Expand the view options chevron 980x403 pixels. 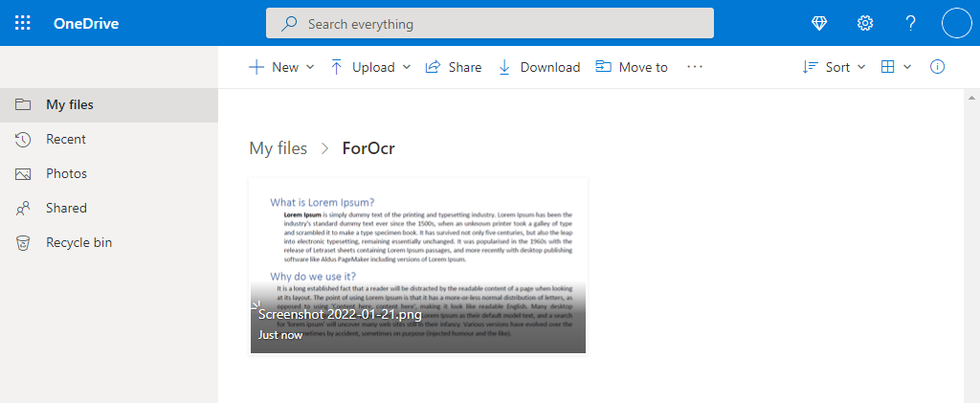907,67
